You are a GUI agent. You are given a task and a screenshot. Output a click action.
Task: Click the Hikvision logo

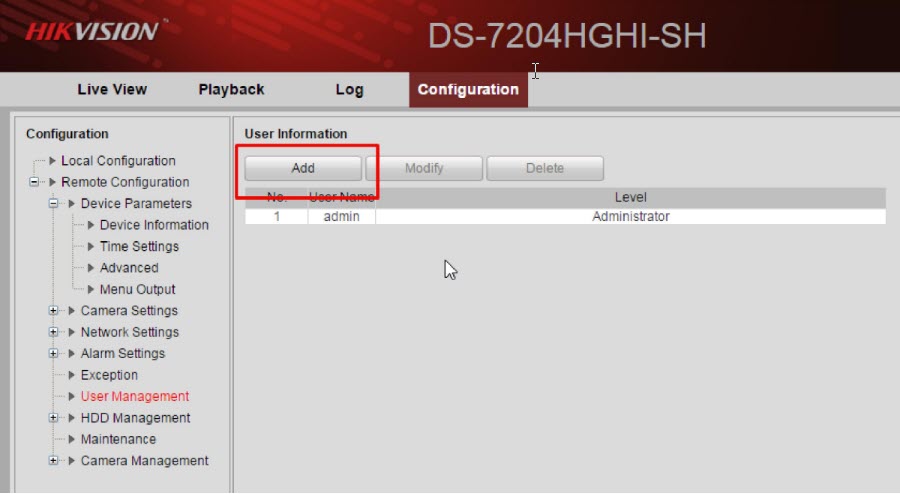click(92, 31)
